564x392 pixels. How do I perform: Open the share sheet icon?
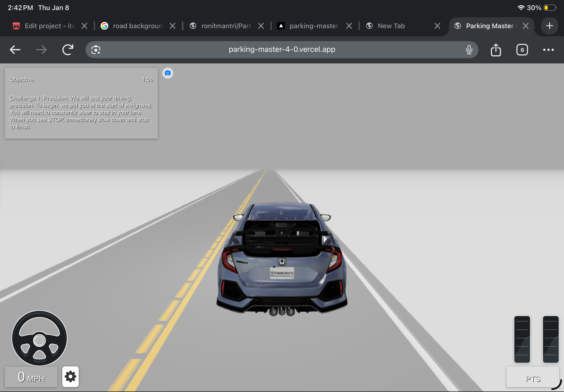pyautogui.click(x=495, y=50)
